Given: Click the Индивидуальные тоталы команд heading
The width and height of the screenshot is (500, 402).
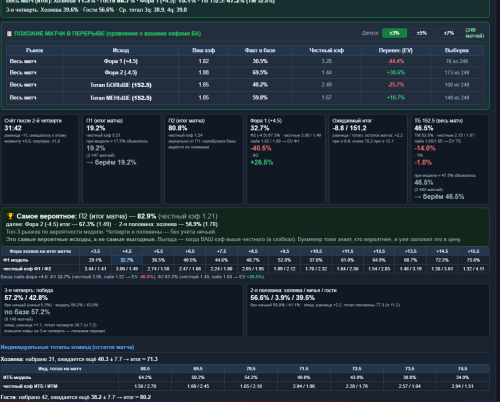Looking at the screenshot, I should point(67,347).
